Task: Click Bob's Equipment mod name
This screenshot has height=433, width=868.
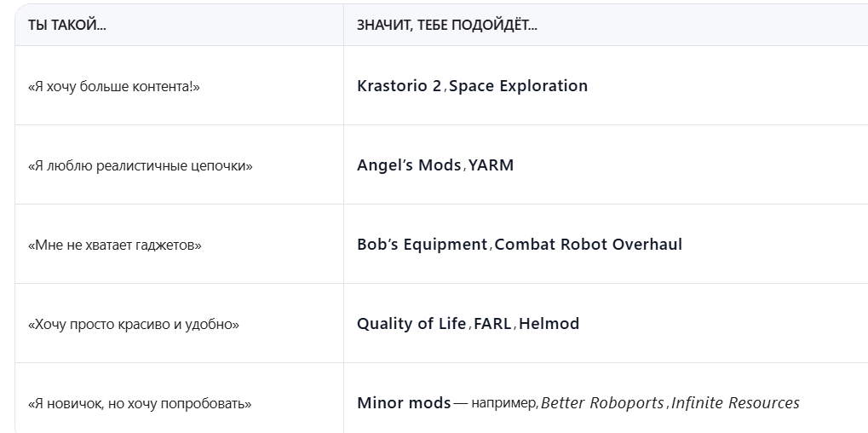Action: point(422,245)
